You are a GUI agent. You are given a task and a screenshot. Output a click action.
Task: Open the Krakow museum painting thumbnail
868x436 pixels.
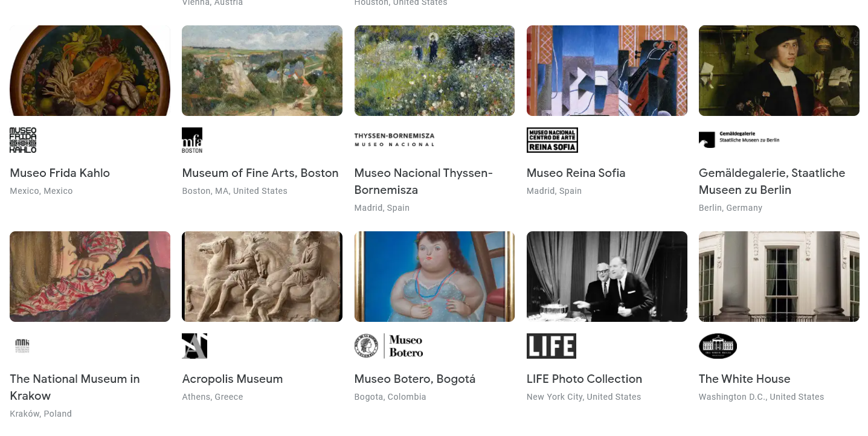click(x=90, y=277)
